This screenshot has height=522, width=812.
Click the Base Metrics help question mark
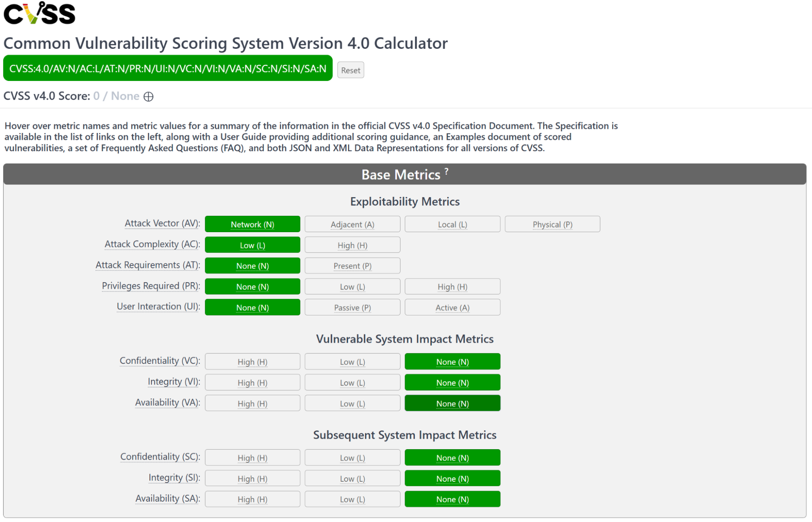pos(446,172)
